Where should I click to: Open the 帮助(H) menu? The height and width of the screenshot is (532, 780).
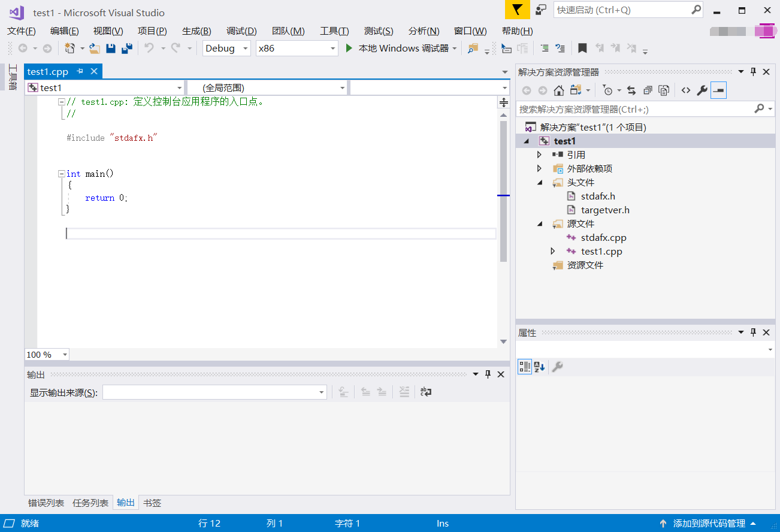pos(518,31)
